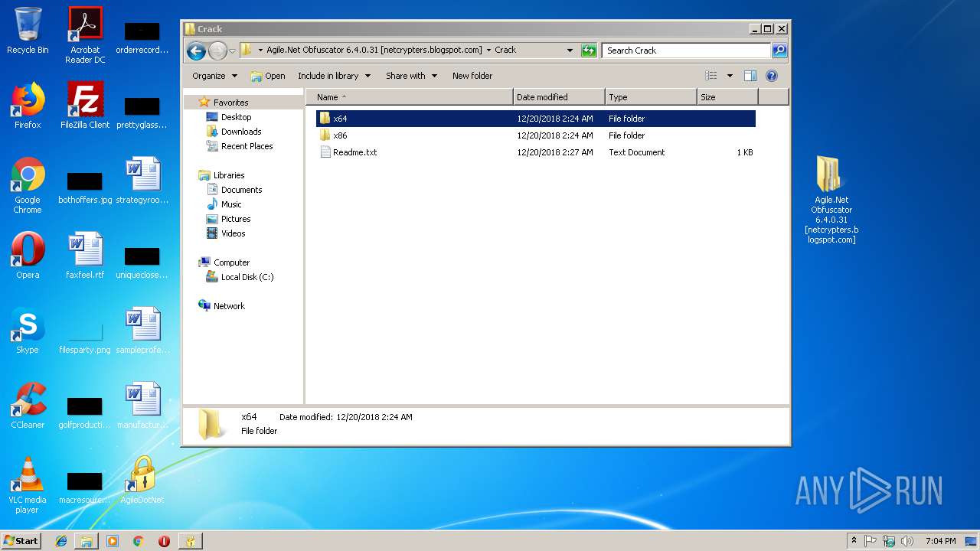Select the x86 folder
980x551 pixels.
(535, 135)
